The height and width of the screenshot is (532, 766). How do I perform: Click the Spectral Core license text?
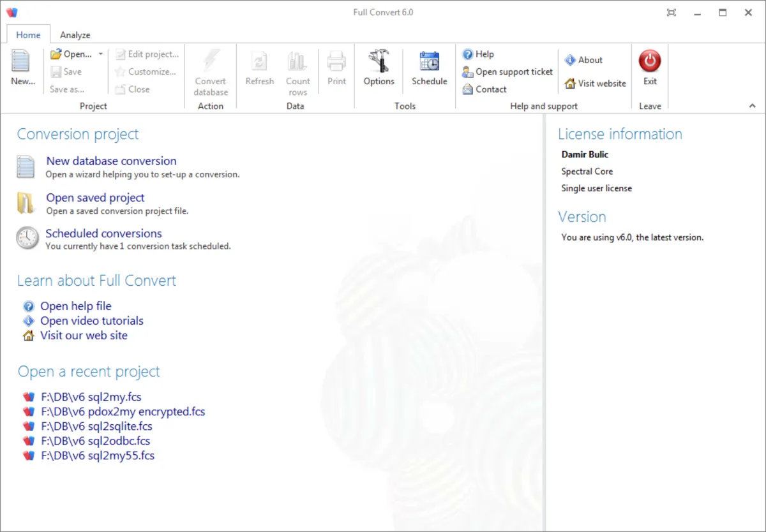pyautogui.click(x=587, y=171)
